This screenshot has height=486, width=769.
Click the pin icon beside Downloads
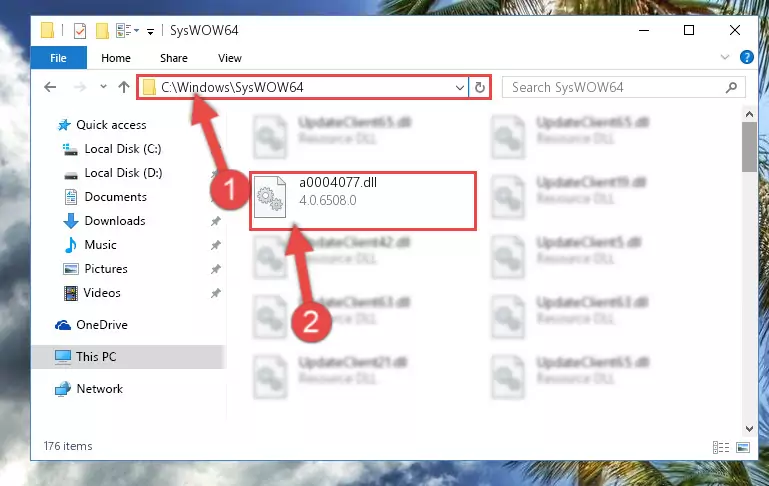(215, 221)
